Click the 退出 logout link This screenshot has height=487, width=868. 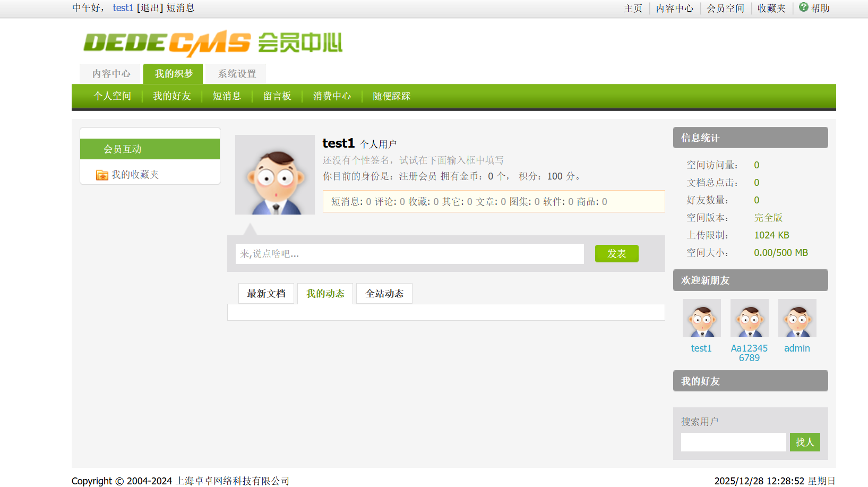point(150,8)
